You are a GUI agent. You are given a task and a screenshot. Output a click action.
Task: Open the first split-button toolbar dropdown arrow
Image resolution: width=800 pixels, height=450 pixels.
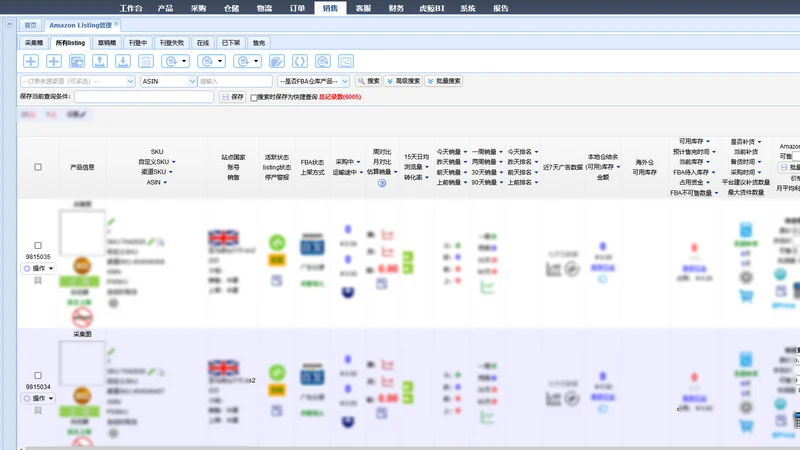click(x=184, y=61)
